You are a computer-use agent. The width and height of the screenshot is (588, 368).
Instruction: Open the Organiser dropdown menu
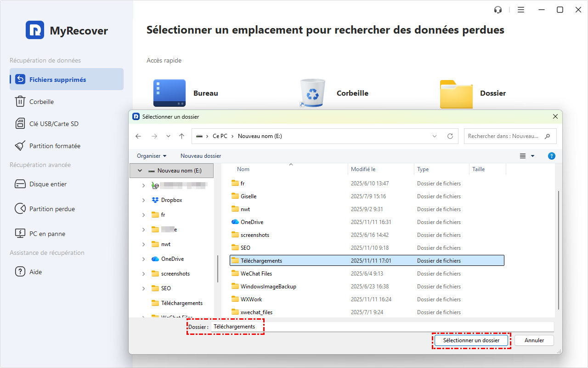point(152,156)
